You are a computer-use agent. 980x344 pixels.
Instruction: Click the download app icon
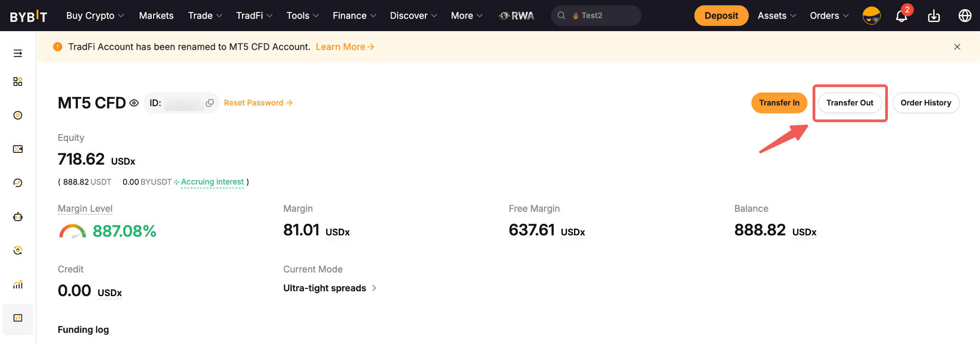coord(934,16)
